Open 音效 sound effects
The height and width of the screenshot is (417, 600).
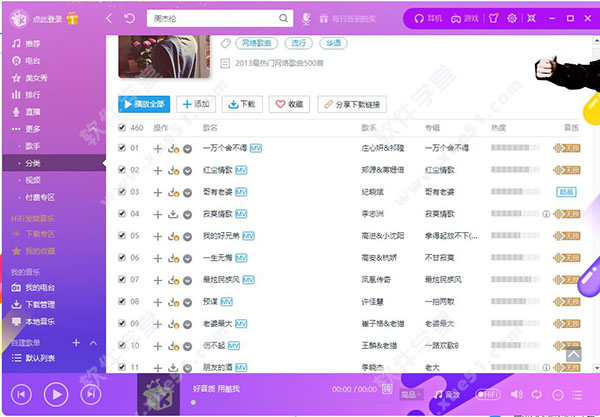(447, 394)
